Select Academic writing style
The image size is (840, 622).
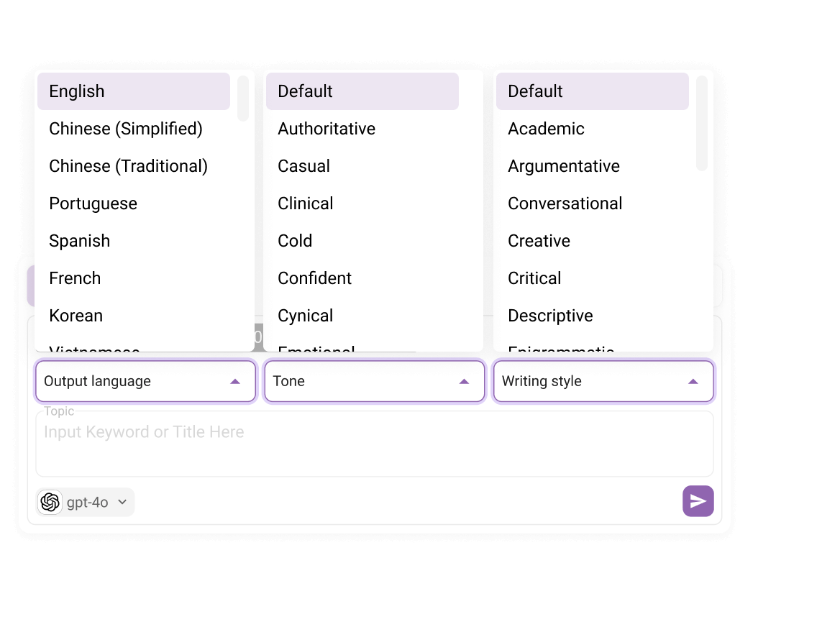546,129
